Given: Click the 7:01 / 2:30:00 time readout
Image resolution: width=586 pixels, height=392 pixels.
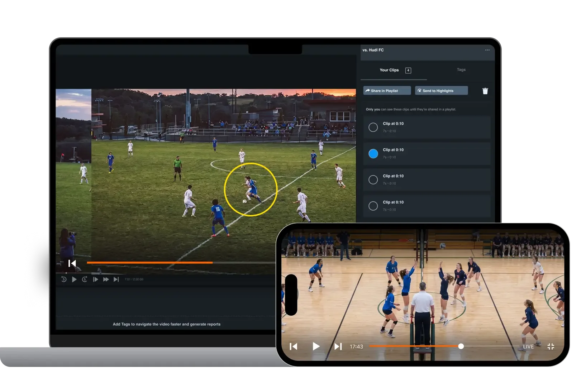Looking at the screenshot, I should [x=134, y=279].
